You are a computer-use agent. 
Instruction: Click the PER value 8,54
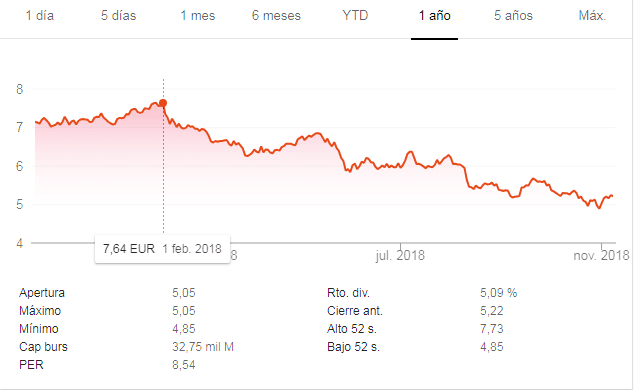point(184,365)
